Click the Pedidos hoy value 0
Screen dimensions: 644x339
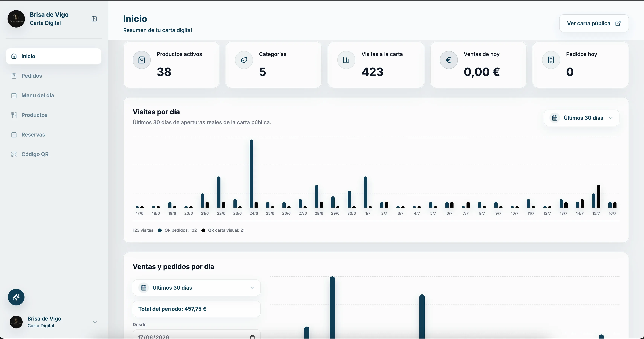coord(570,72)
